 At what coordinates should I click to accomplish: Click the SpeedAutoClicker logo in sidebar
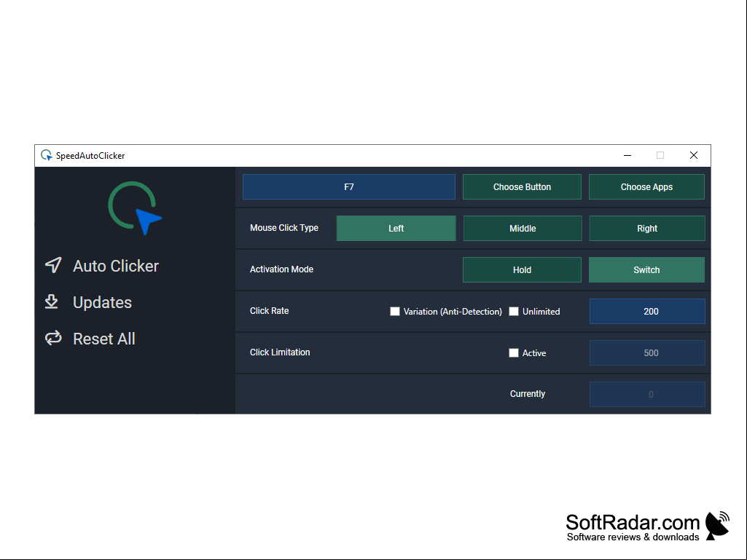click(x=135, y=208)
